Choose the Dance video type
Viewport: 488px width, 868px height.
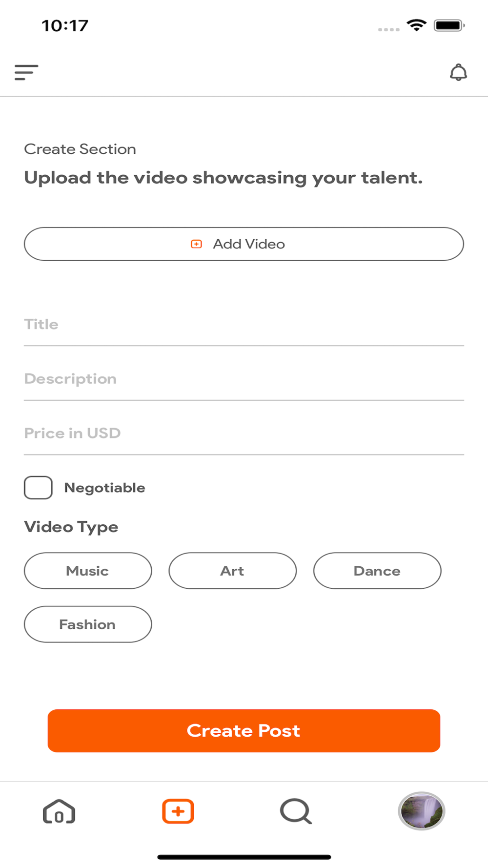377,571
